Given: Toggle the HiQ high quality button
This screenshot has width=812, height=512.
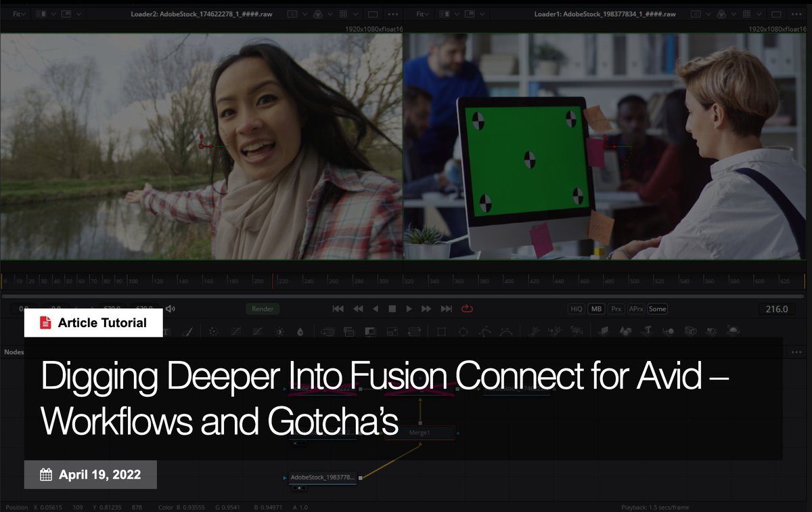Looking at the screenshot, I should tap(577, 309).
